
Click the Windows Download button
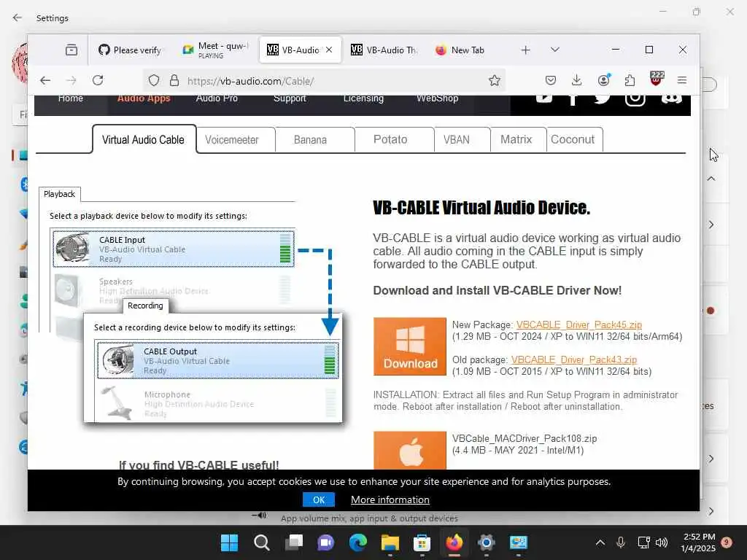[410, 346]
